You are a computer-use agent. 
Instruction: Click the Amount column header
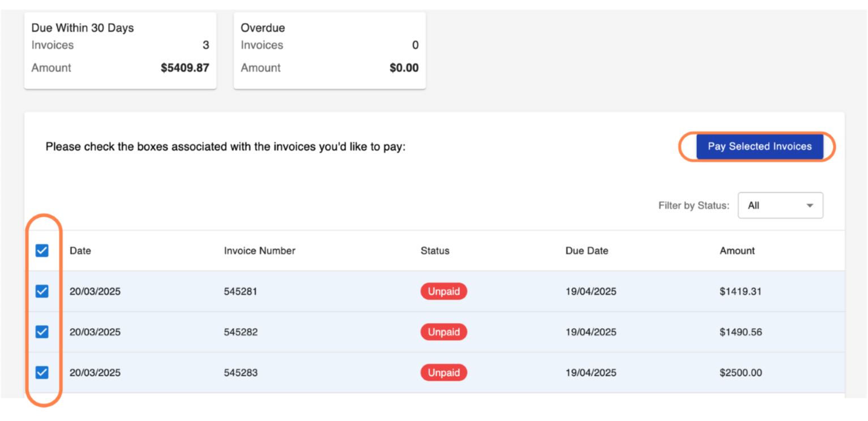737,251
